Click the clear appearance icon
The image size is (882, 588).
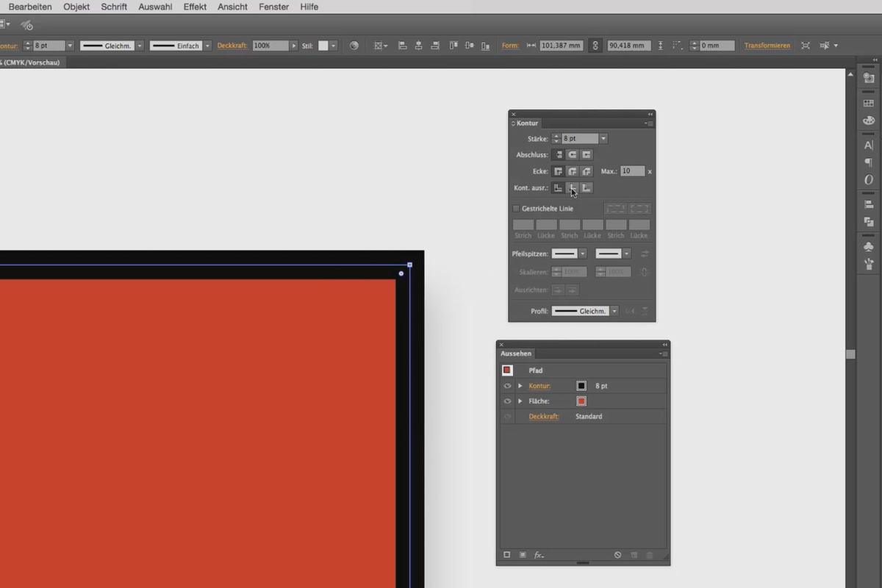(x=617, y=555)
